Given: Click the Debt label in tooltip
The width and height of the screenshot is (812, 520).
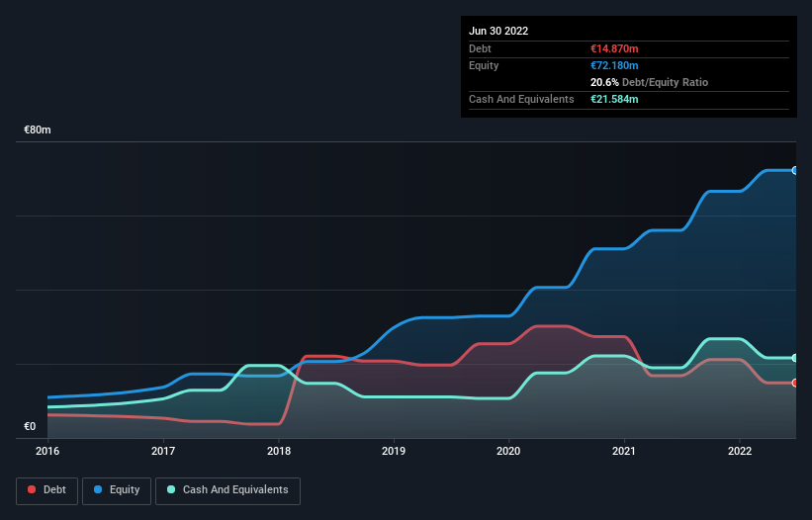Looking at the screenshot, I should click(480, 48).
